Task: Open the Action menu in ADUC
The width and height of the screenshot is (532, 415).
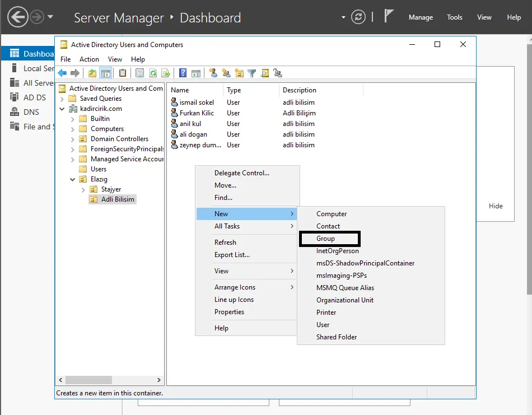Action: pyautogui.click(x=89, y=59)
